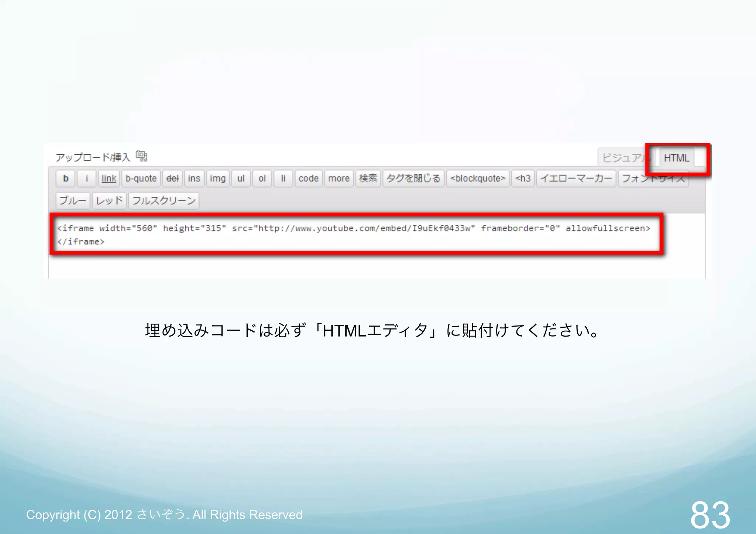Apply the レッド color button
Image resolution: width=756 pixels, height=534 pixels.
(x=109, y=201)
